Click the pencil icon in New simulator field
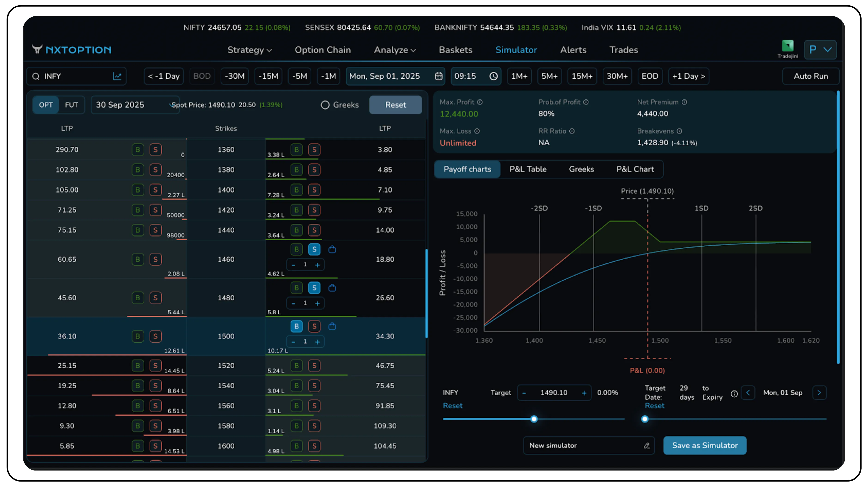The image size is (868, 485). click(646, 445)
